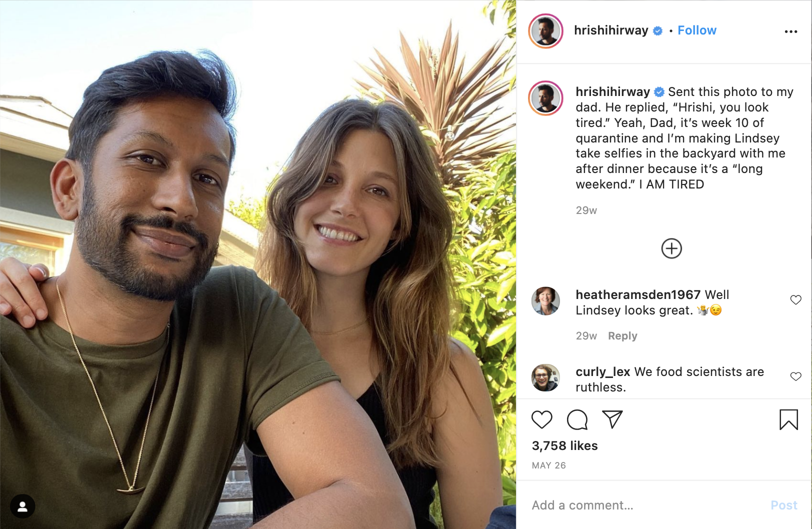Like heatheramsden1967's comment
The image size is (812, 529).
[x=795, y=299]
